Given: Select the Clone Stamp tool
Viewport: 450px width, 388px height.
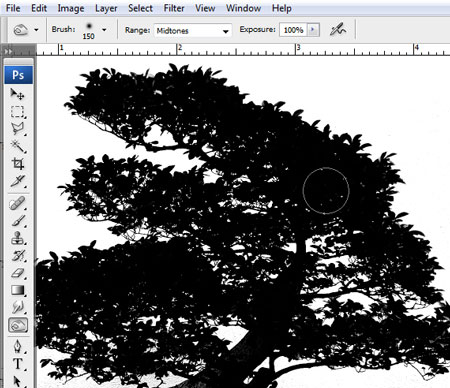Looking at the screenshot, I should [x=17, y=238].
